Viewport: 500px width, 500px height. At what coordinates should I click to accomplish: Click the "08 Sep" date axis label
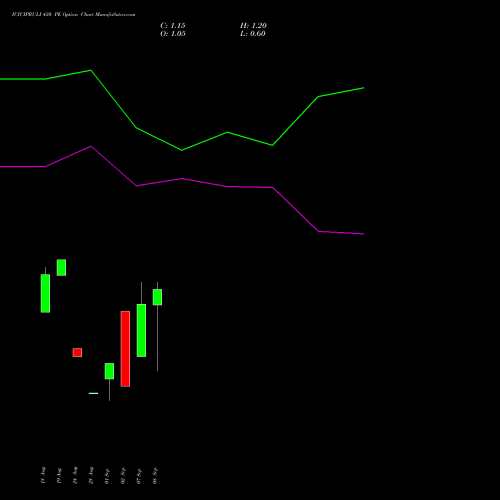155,476
